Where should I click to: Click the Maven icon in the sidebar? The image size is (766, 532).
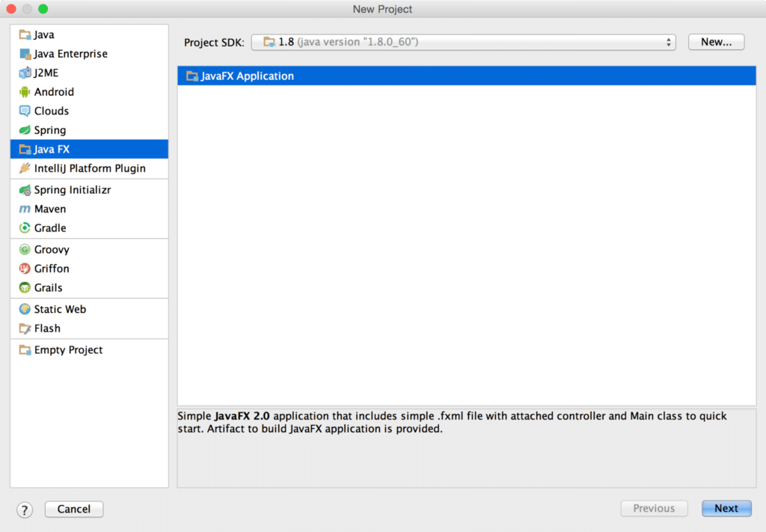(x=25, y=209)
